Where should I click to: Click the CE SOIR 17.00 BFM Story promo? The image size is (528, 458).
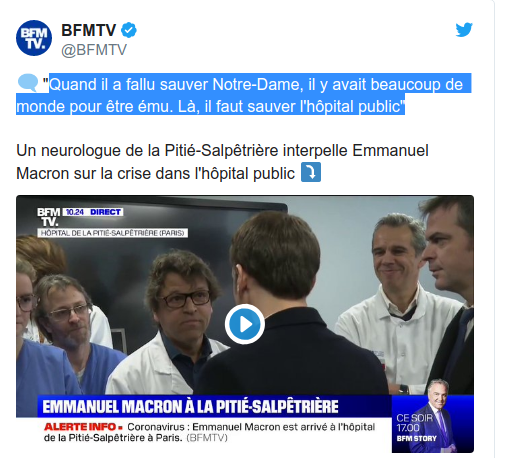coord(433,424)
